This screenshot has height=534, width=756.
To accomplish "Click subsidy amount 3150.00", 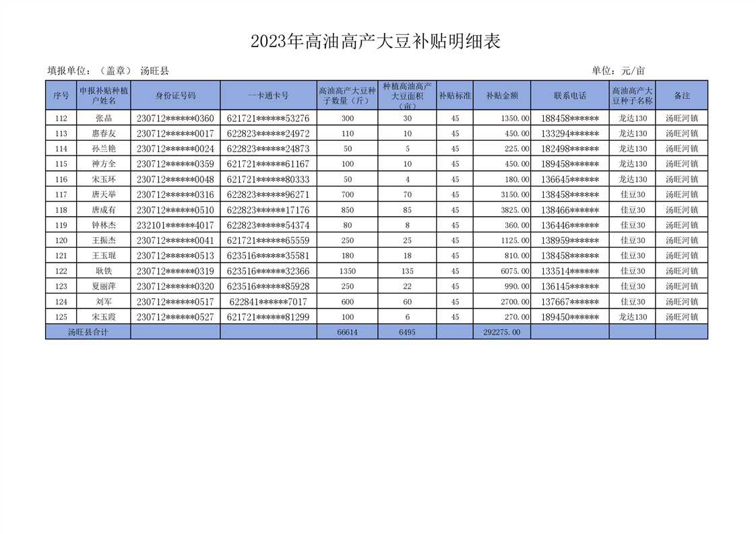I will (x=515, y=195).
